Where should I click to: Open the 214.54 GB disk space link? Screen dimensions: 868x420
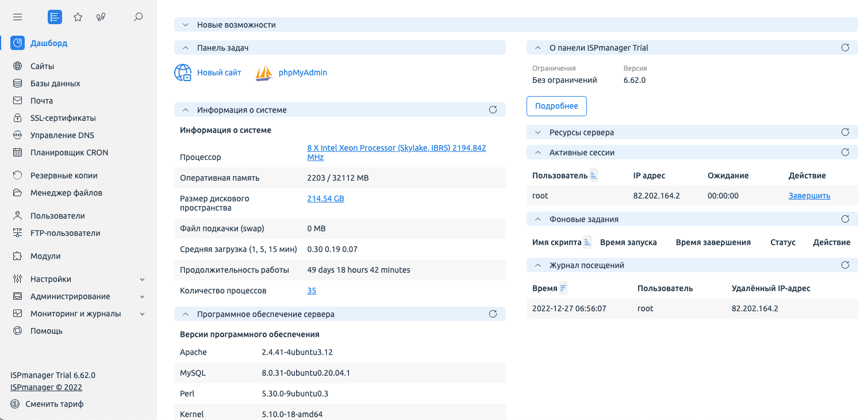[326, 198]
